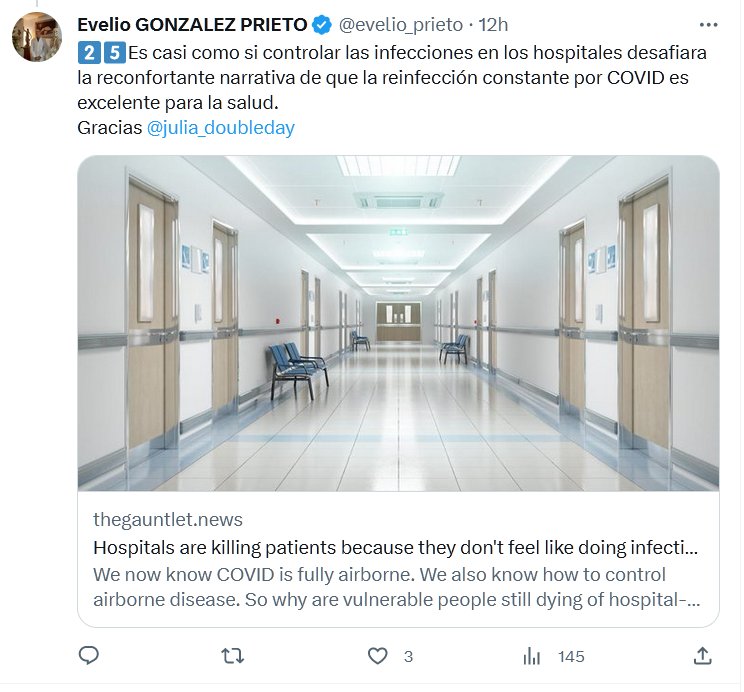Repost the tweet using the retweet icon
Image resolution: width=744 pixels, height=692 pixels.
coord(233,656)
